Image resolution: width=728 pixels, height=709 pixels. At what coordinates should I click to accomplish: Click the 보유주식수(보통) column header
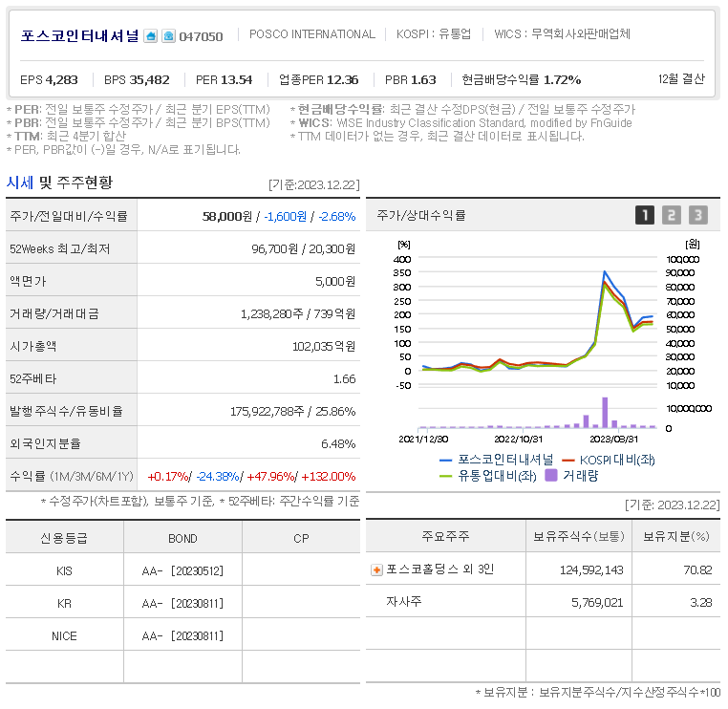579,536
